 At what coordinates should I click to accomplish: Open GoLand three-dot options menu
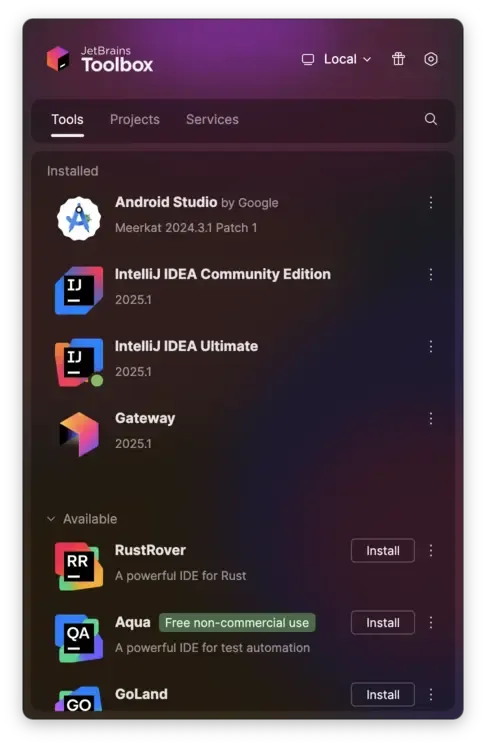point(430,695)
